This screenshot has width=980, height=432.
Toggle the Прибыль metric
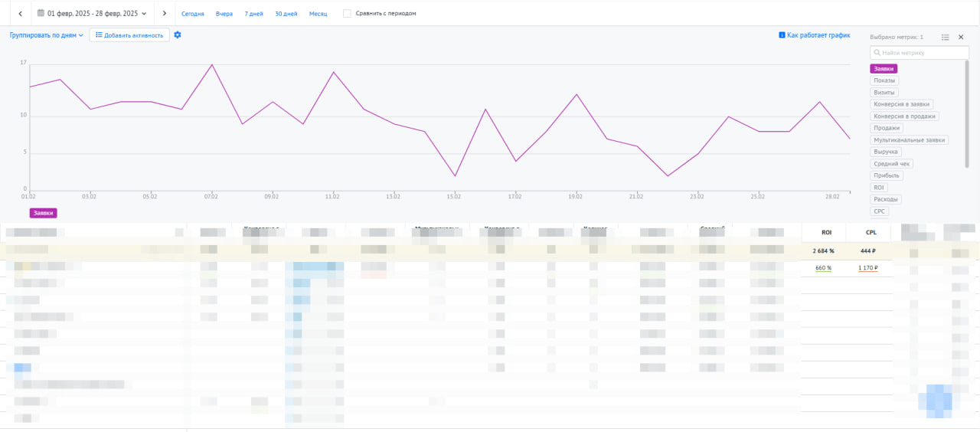[887, 175]
